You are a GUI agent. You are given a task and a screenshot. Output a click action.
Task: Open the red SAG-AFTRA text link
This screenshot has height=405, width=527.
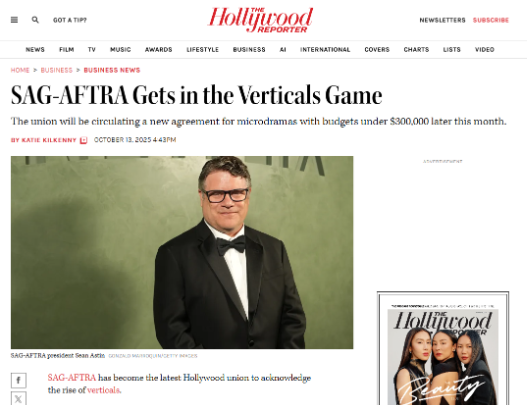[72, 378]
